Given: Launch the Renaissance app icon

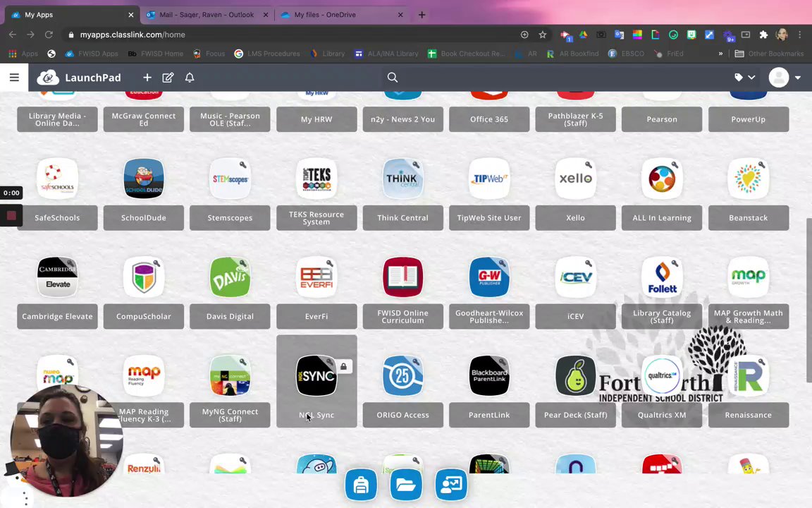Looking at the screenshot, I should pos(748,375).
